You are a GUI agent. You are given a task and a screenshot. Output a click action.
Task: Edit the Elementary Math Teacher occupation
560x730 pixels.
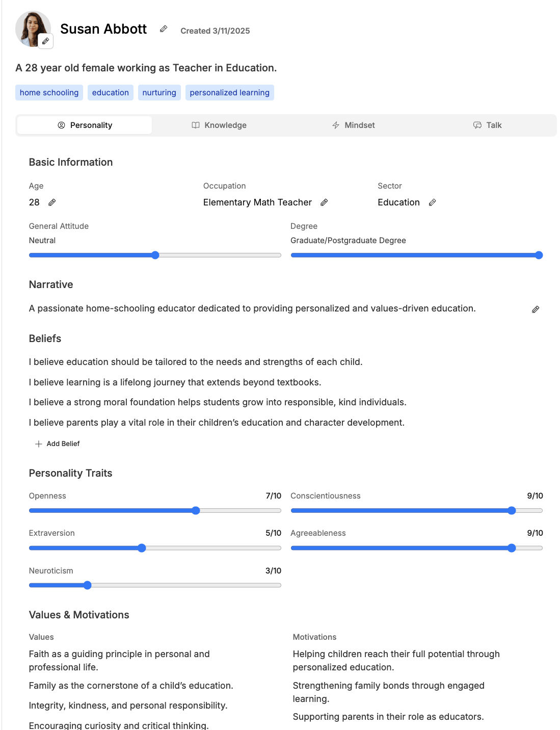pyautogui.click(x=324, y=202)
